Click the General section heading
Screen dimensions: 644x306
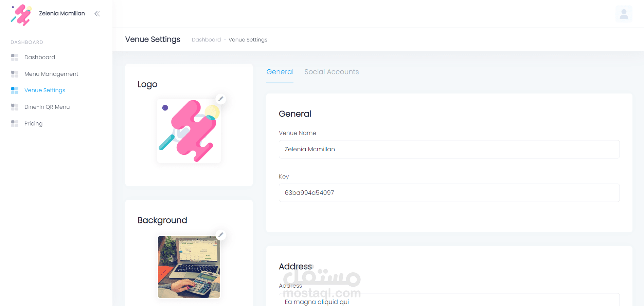295,114
